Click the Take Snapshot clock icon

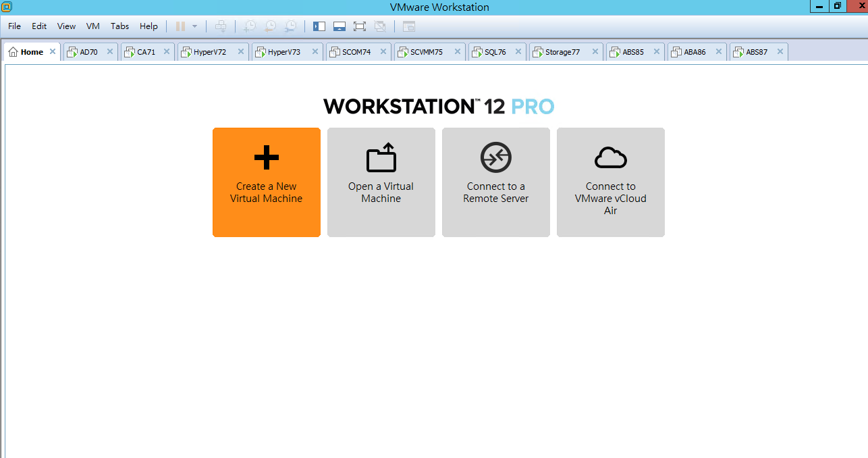pos(250,26)
